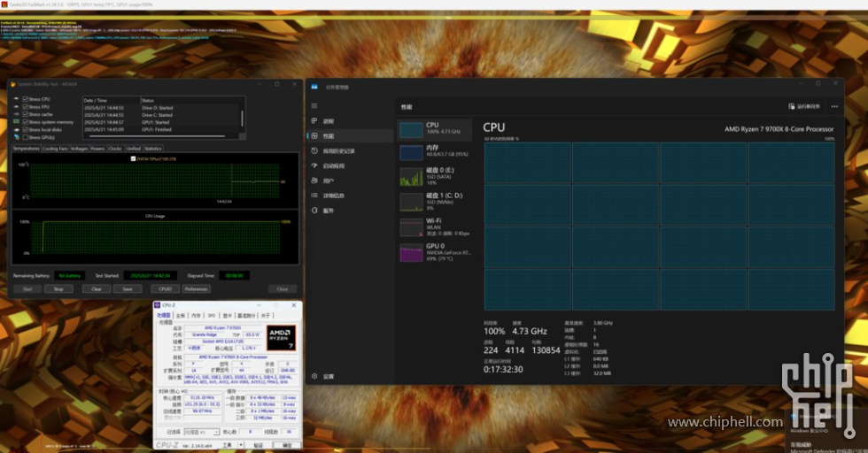This screenshot has width=868, height=453.
Task: Click the CPU-Z icon in its title bar
Action: 158,305
